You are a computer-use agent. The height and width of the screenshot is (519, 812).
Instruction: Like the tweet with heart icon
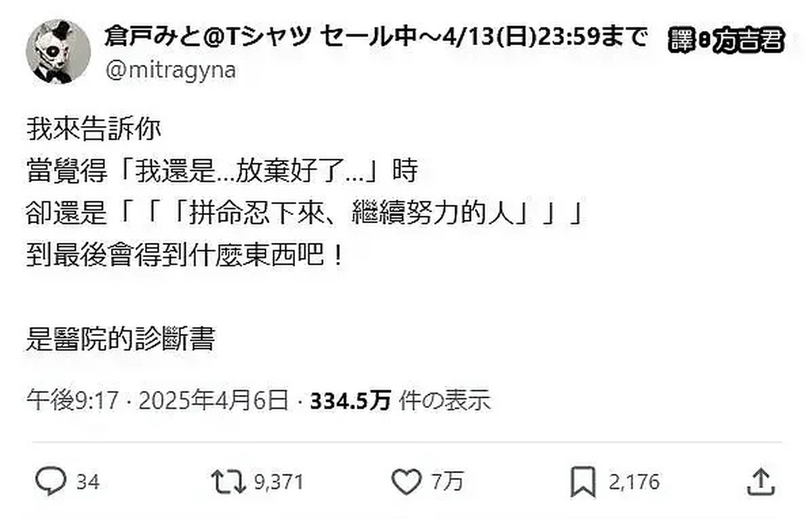[407, 481]
